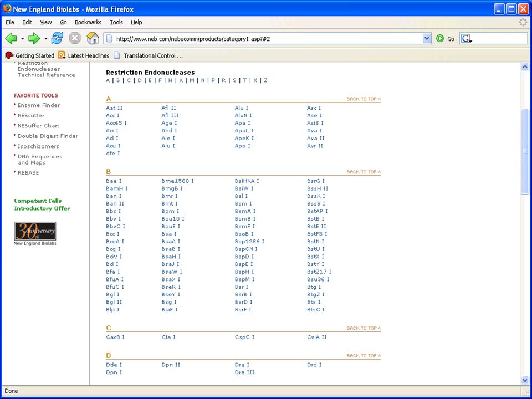This screenshot has height=399, width=532.
Task: Click the green Back arrow button
Action: click(x=11, y=38)
